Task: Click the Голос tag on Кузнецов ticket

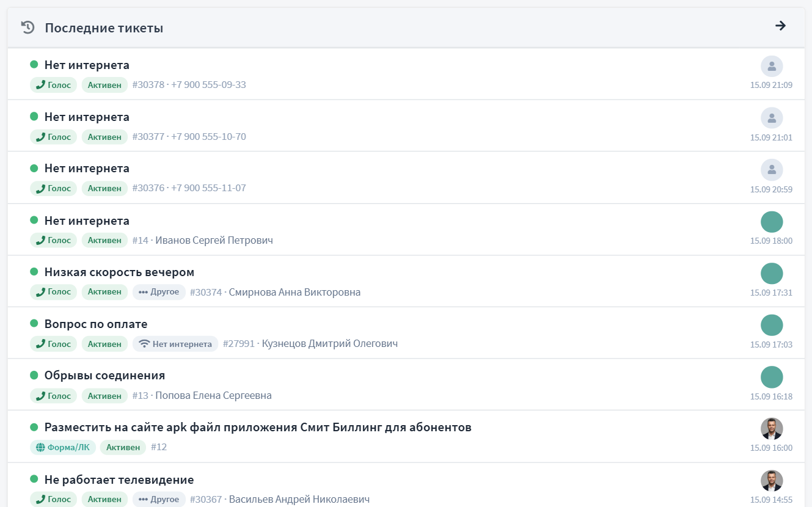Action: click(x=54, y=344)
